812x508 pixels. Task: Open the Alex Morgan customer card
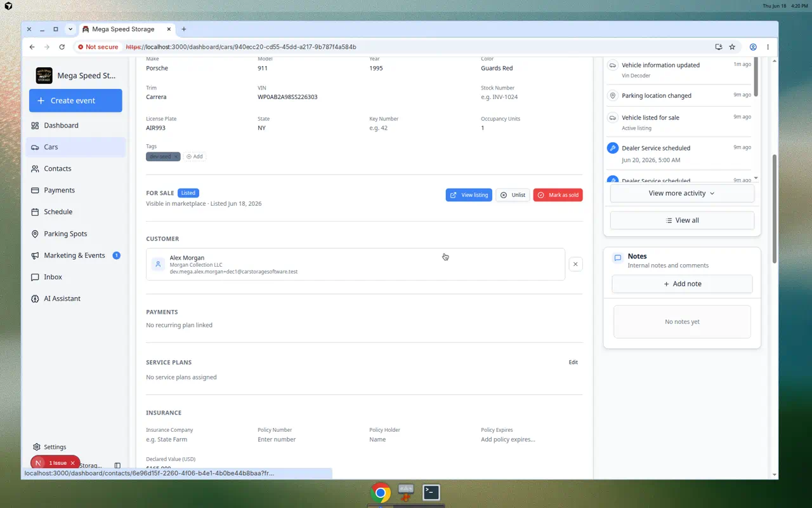[x=355, y=264]
